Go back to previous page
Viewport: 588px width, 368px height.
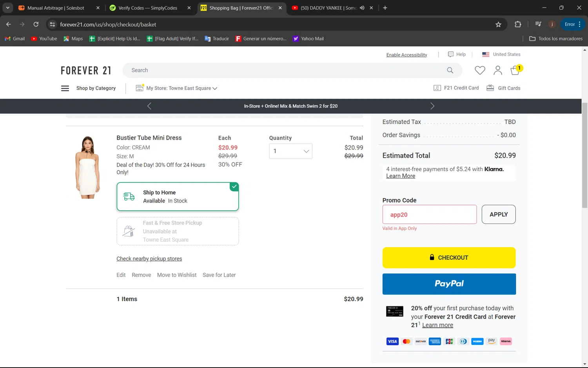(8, 24)
